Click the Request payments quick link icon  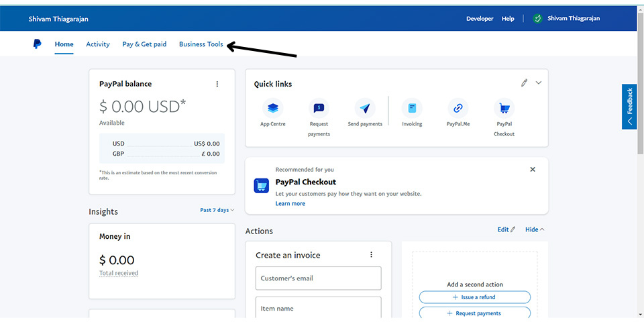pos(319,107)
